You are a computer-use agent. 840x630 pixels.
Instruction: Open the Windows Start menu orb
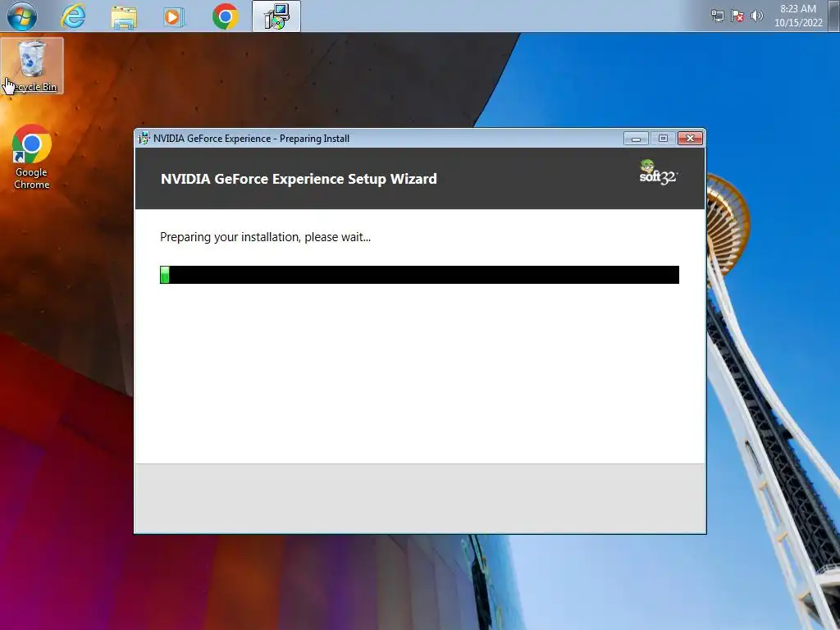(x=21, y=16)
